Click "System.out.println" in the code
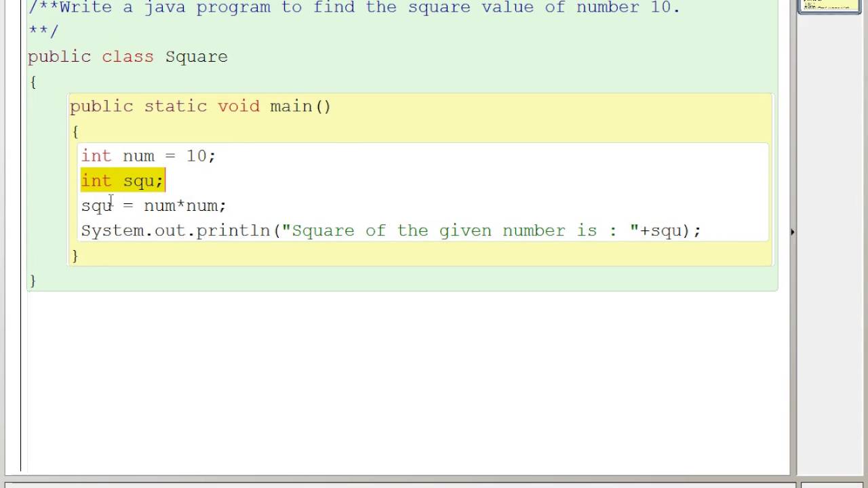Screen dimensions: 868x488 [176, 231]
